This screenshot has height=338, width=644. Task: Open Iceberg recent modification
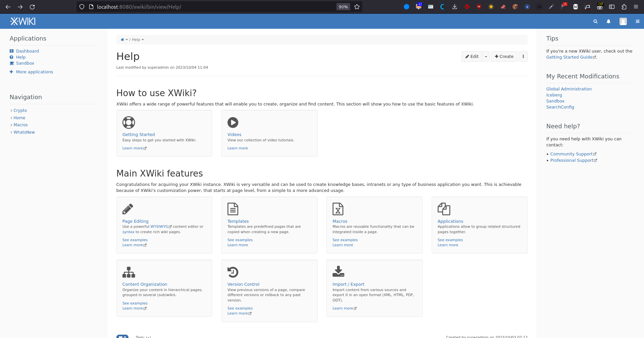[x=554, y=95]
